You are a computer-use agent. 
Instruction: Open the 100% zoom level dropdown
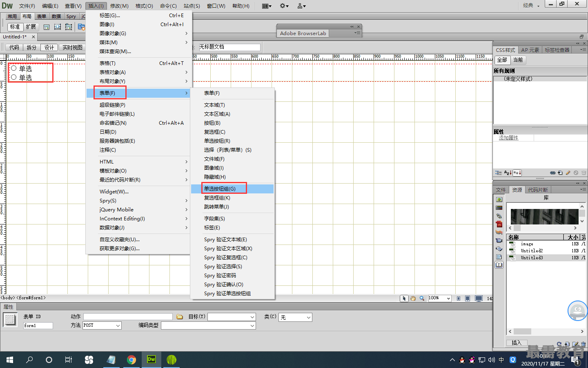[439, 298]
